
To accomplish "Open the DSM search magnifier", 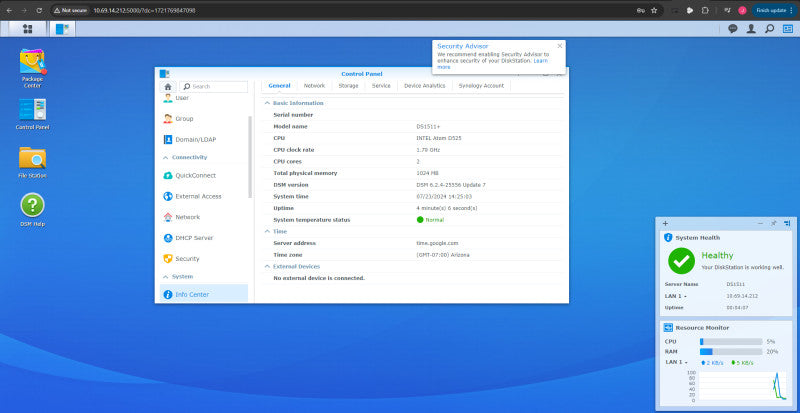I will tap(769, 29).
